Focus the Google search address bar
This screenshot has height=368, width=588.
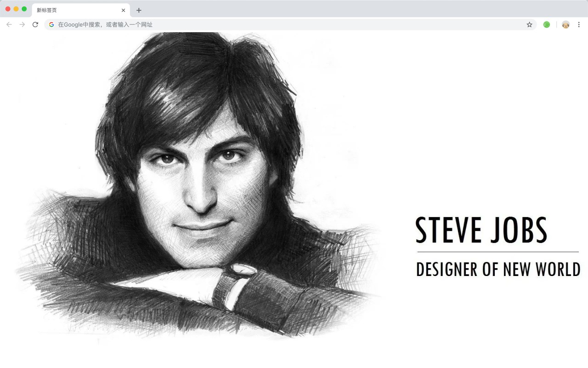[290, 24]
